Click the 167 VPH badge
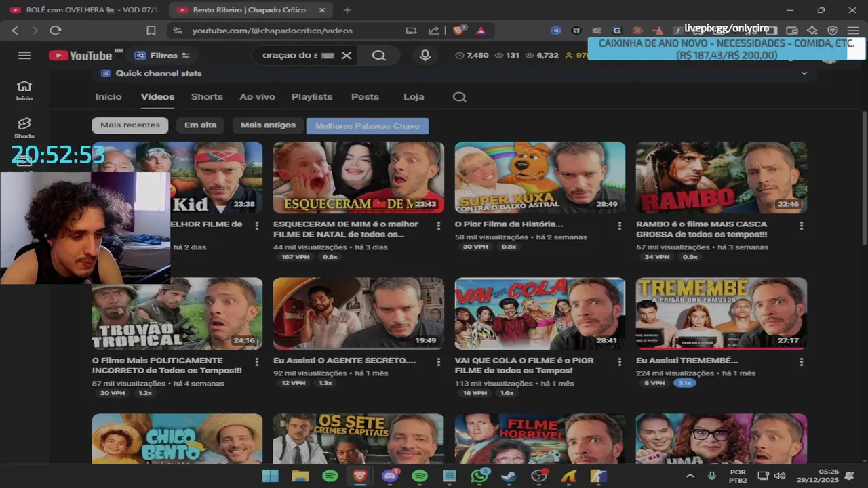Image resolution: width=868 pixels, height=488 pixels. click(296, 257)
